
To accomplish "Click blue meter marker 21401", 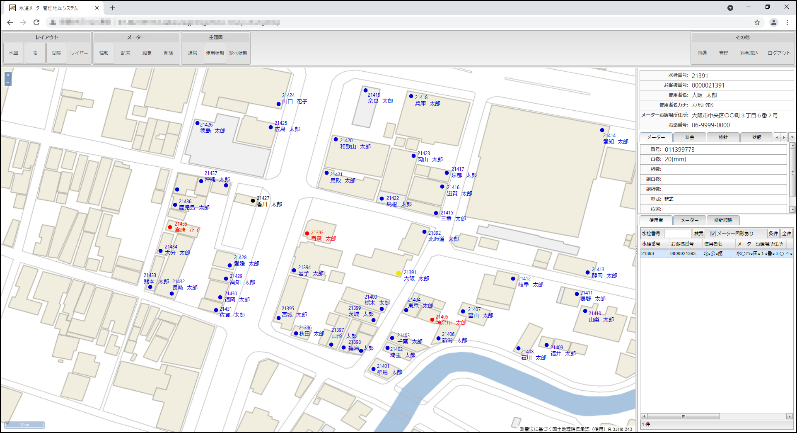I will coord(373,369).
